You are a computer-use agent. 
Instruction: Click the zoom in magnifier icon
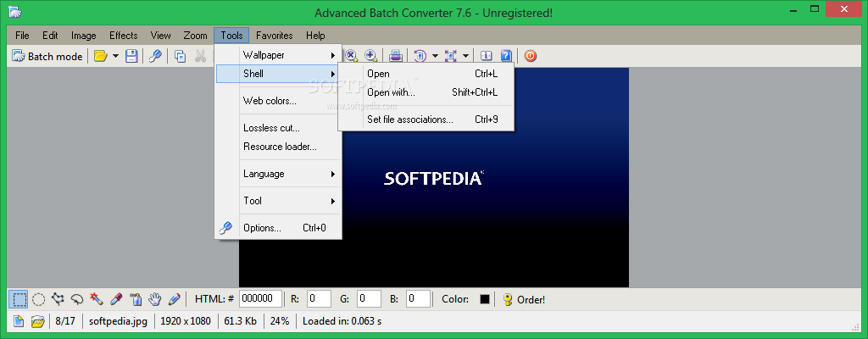coord(370,55)
